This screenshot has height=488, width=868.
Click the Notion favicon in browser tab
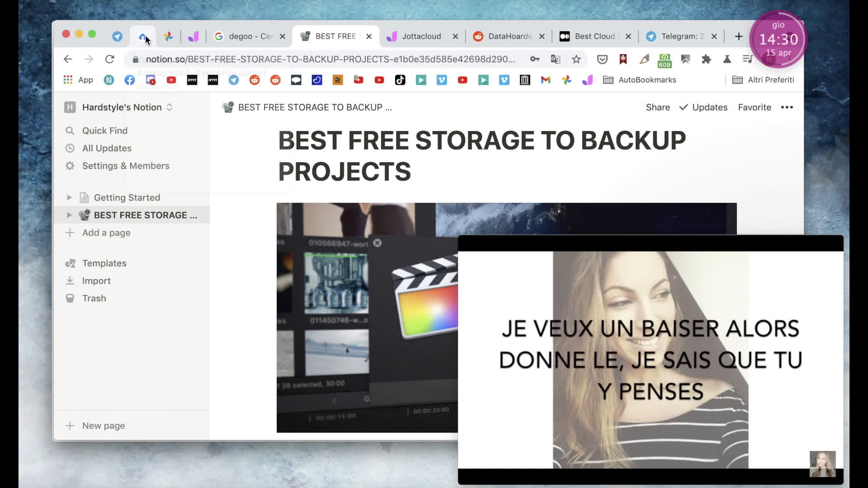point(305,36)
